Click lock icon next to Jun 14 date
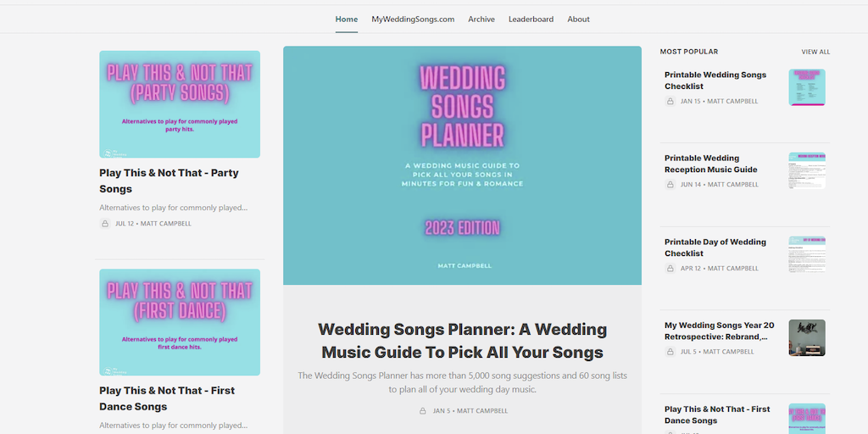The image size is (868, 434). point(670,185)
